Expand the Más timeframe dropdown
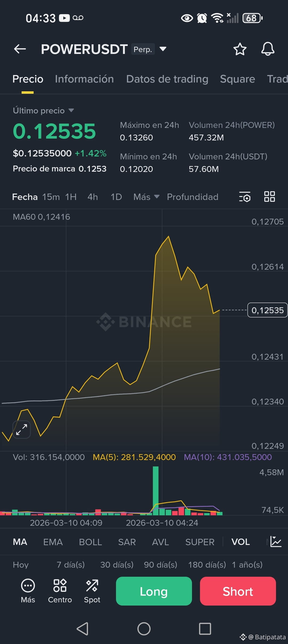Viewport: 288px width, 644px height. coord(146,197)
